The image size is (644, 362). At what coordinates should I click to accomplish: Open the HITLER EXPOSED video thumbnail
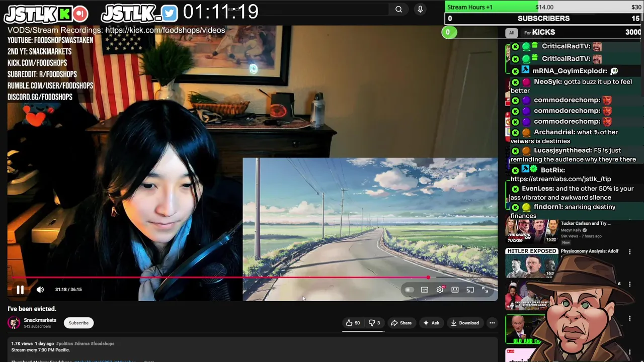(532, 262)
